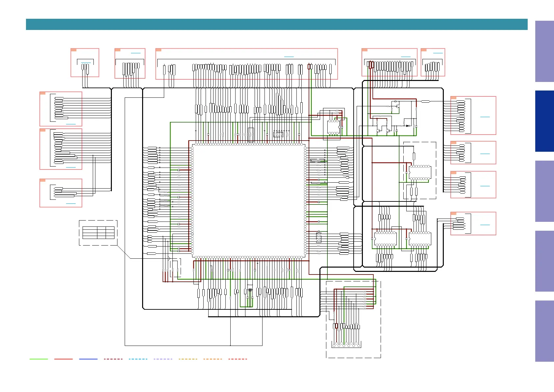Click the solid red legend line
Image resolution: width=554 pixels, height=392 pixels.
point(63,359)
